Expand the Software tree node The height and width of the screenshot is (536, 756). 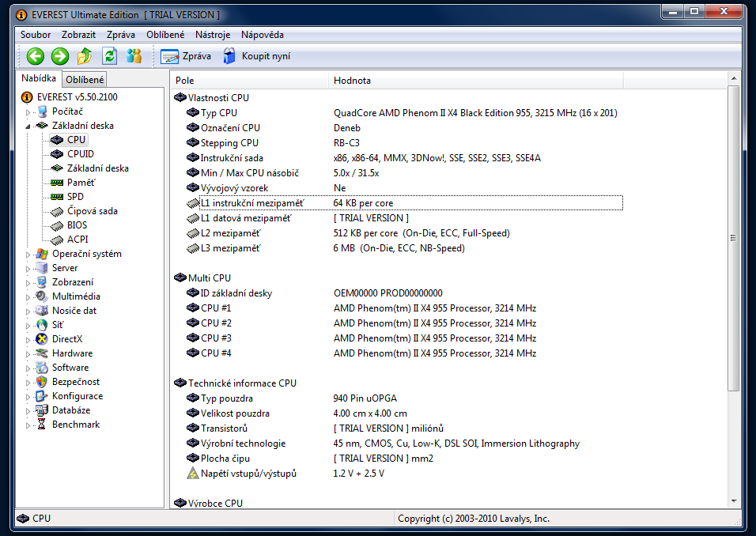(x=28, y=368)
